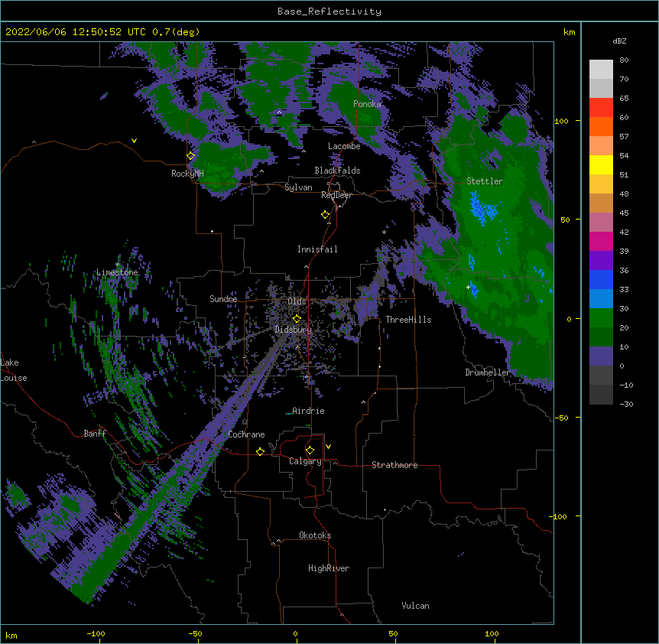Click the Banff label
659x644 pixels.
(95, 434)
